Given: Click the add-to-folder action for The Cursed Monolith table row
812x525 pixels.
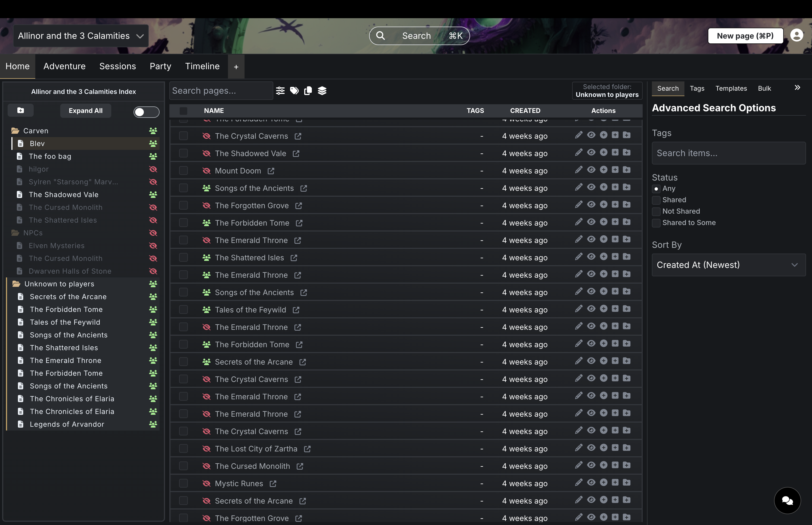Looking at the screenshot, I should pyautogui.click(x=627, y=465).
